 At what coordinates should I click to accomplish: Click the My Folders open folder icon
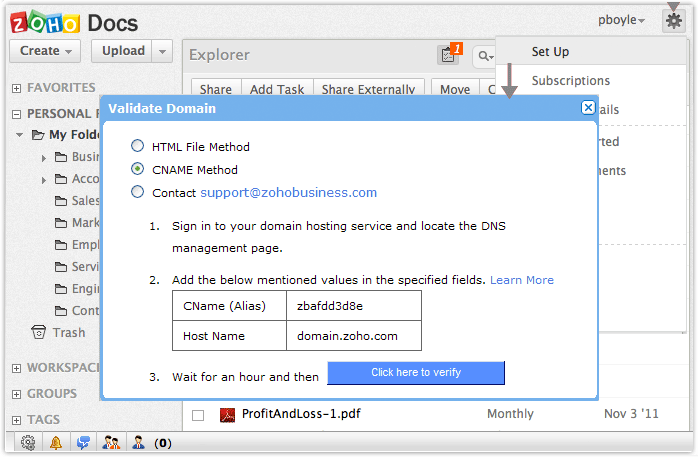(38, 134)
